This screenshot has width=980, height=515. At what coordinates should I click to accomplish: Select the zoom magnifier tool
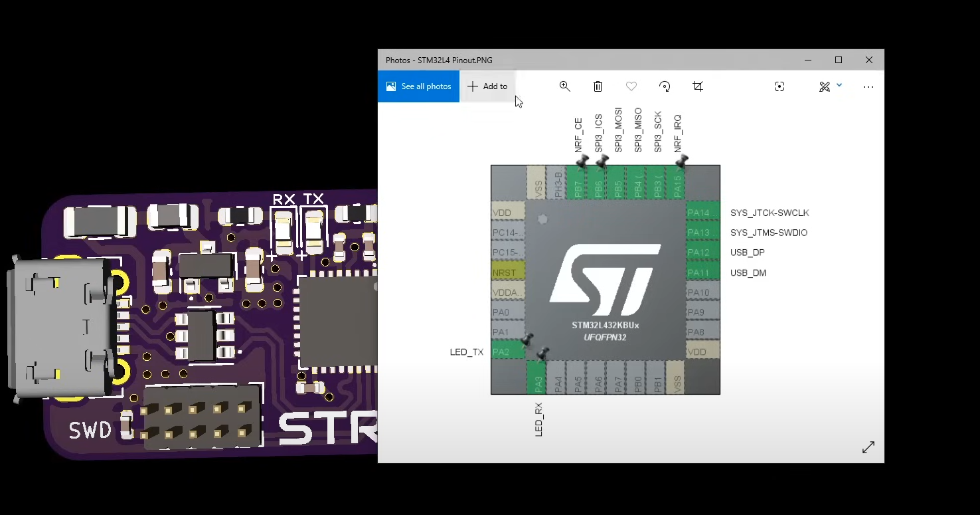[x=564, y=86]
